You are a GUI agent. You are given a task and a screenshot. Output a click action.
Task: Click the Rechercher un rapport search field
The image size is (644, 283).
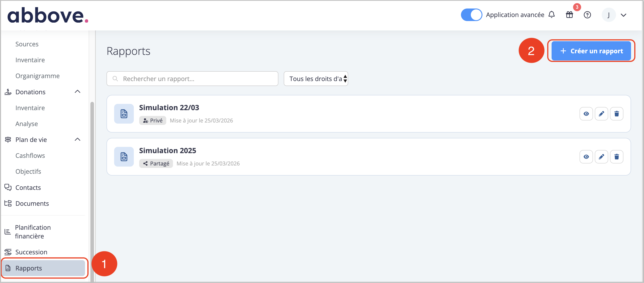click(x=192, y=79)
